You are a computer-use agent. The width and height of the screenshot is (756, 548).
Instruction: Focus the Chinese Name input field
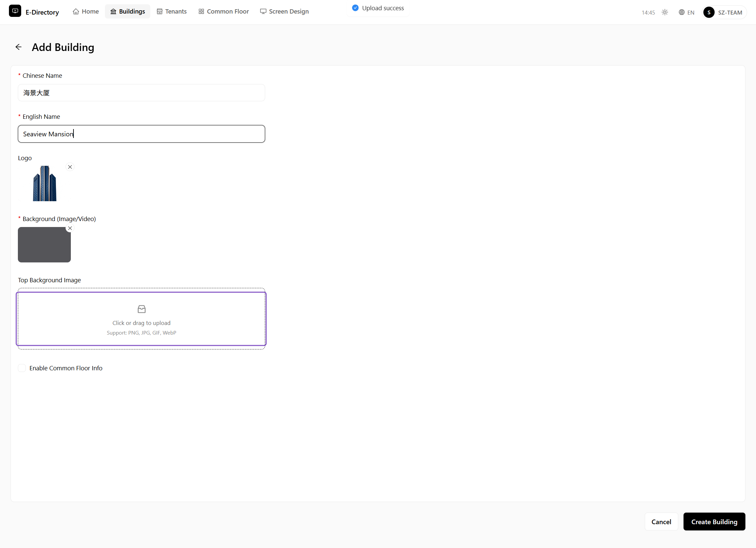141,93
